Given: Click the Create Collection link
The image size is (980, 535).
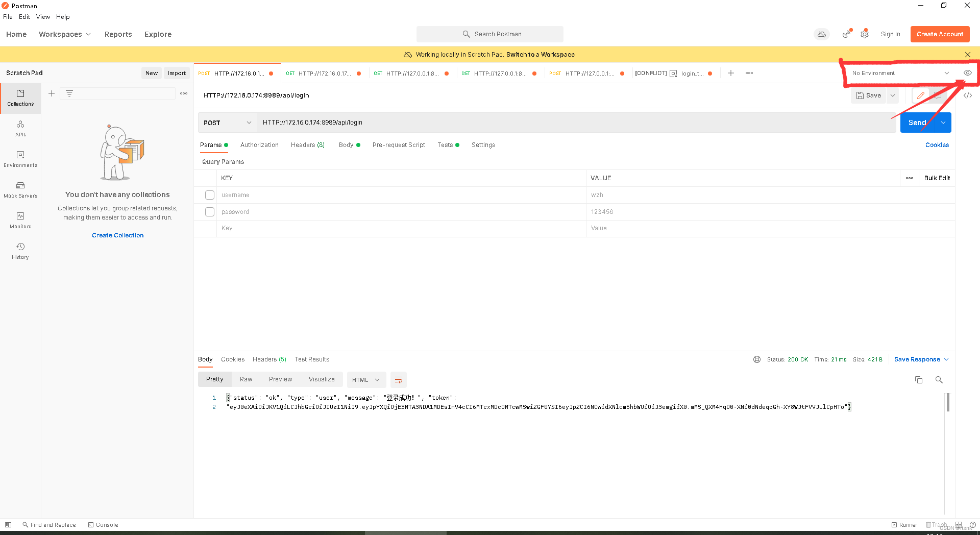Looking at the screenshot, I should 118,235.
